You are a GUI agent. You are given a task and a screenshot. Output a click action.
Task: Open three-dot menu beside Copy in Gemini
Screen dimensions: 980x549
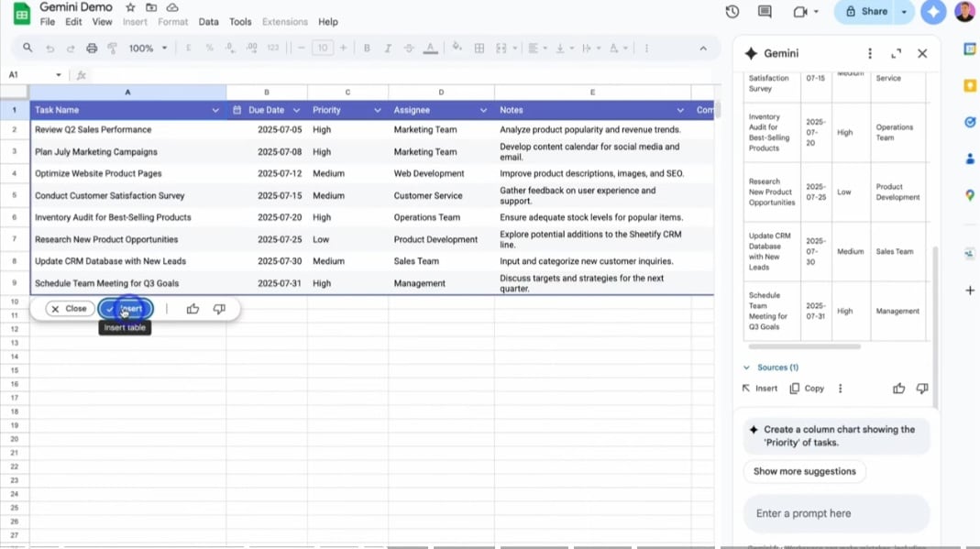[x=840, y=389]
